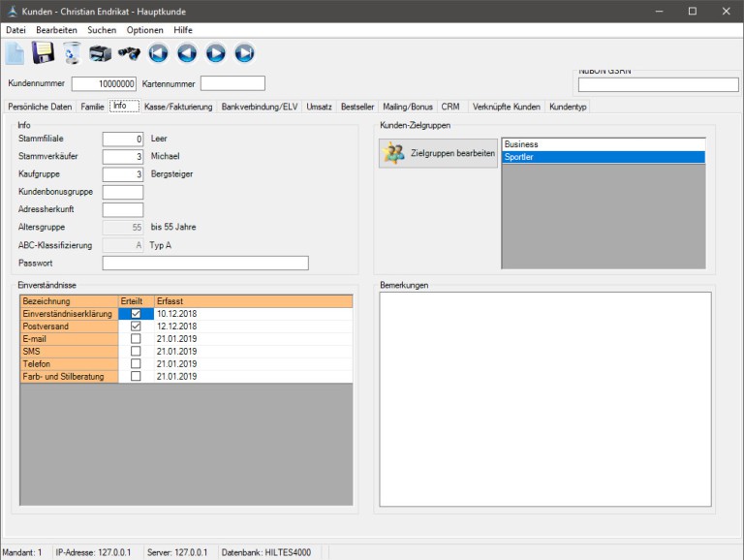Uncheck the Postversand consent checkbox
Viewport: 744px width, 560px height.
(x=136, y=327)
